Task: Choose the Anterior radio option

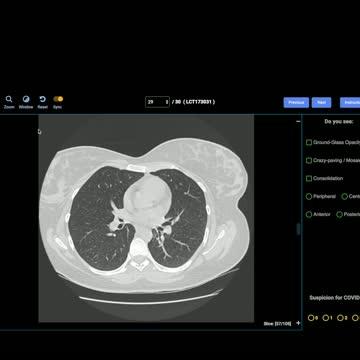Action: point(309,214)
